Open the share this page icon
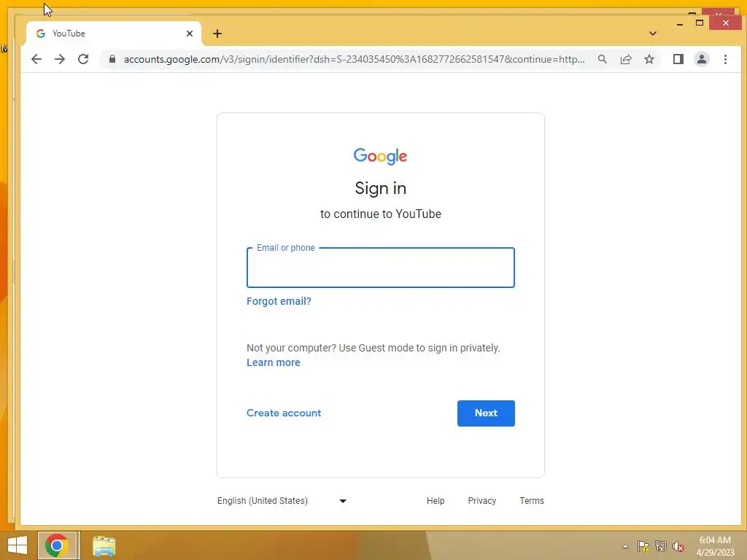 [625, 59]
